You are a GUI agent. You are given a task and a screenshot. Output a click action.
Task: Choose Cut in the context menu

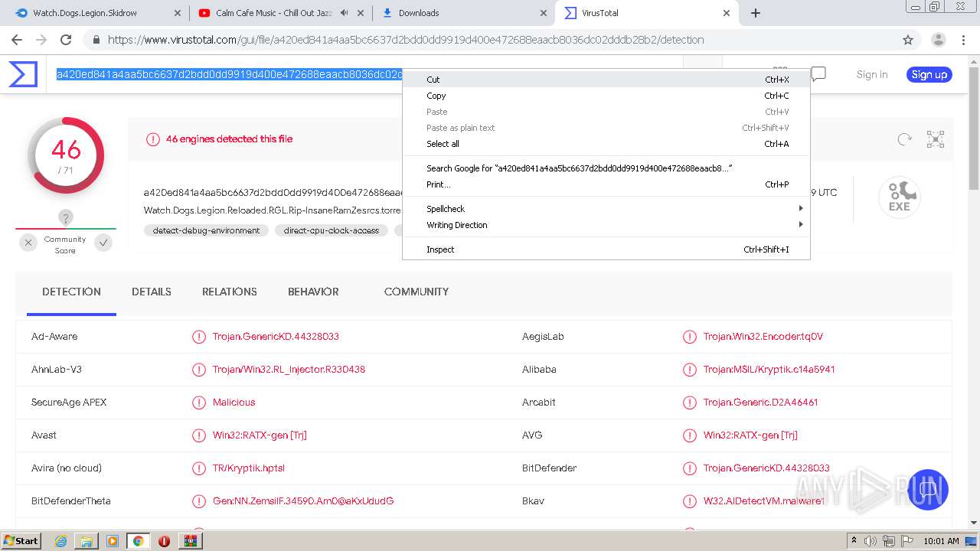606,80
